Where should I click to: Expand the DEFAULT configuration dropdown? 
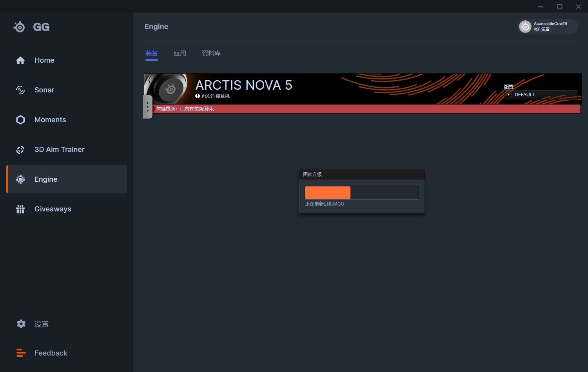(543, 95)
